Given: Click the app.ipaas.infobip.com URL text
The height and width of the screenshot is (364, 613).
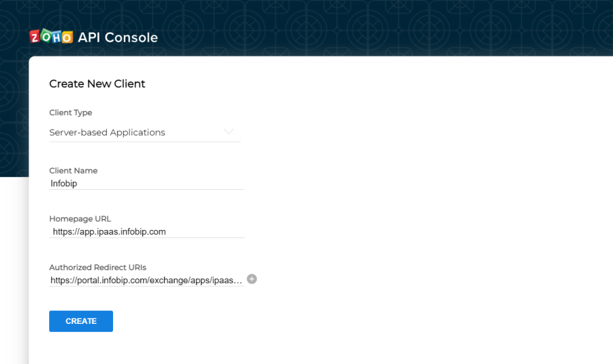Looking at the screenshot, I should click(109, 232).
